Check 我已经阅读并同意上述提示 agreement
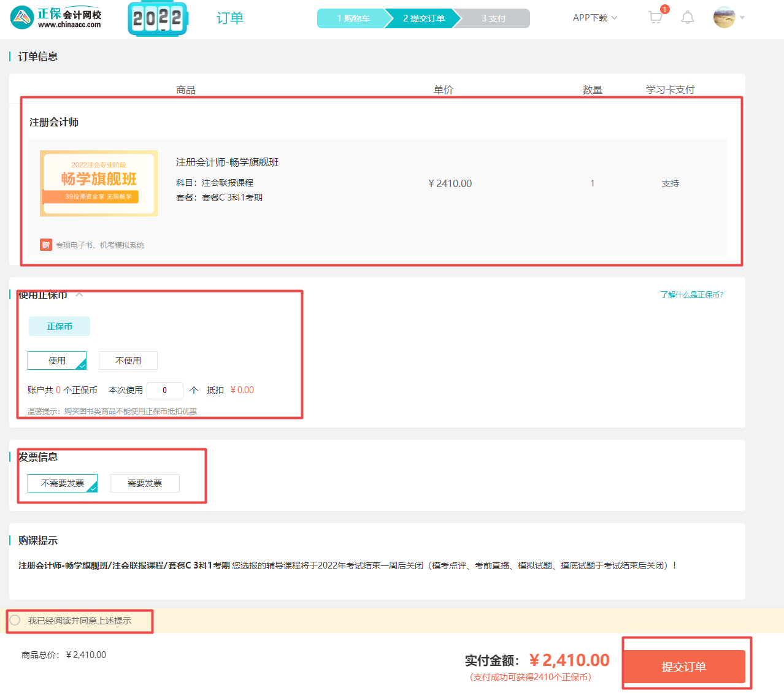Viewport: 784px width, 693px height. click(15, 621)
